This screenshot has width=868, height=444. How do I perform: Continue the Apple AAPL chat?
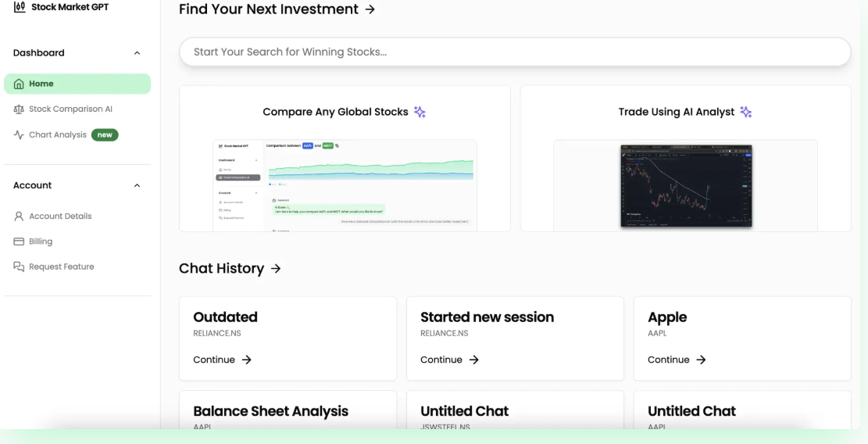677,360
